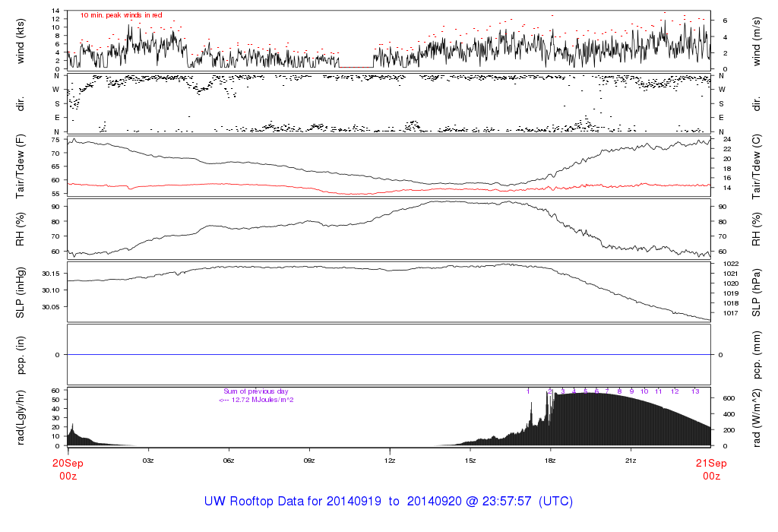Click the "10 min. peak winds in red" legend

point(121,15)
